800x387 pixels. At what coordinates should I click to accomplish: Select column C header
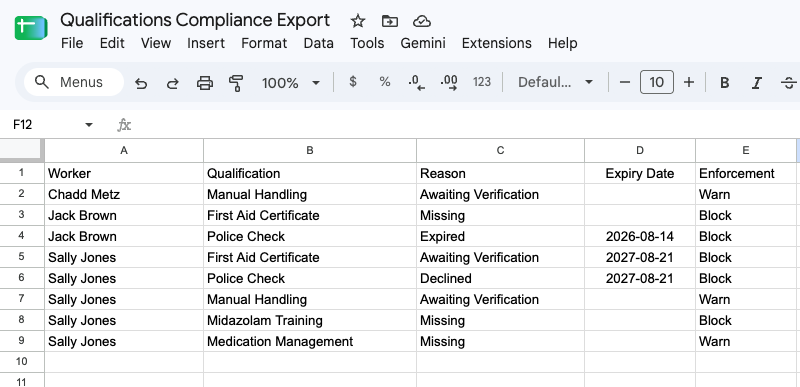pos(500,150)
